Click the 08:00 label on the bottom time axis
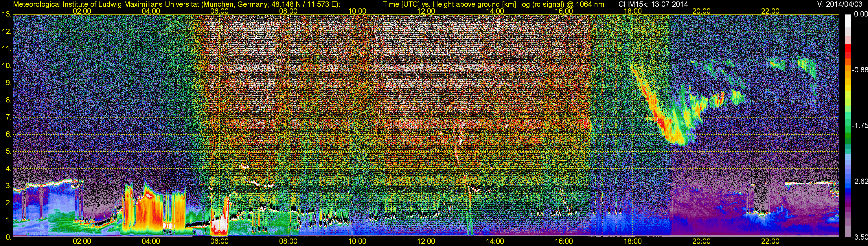868x246 pixels. (x=288, y=241)
